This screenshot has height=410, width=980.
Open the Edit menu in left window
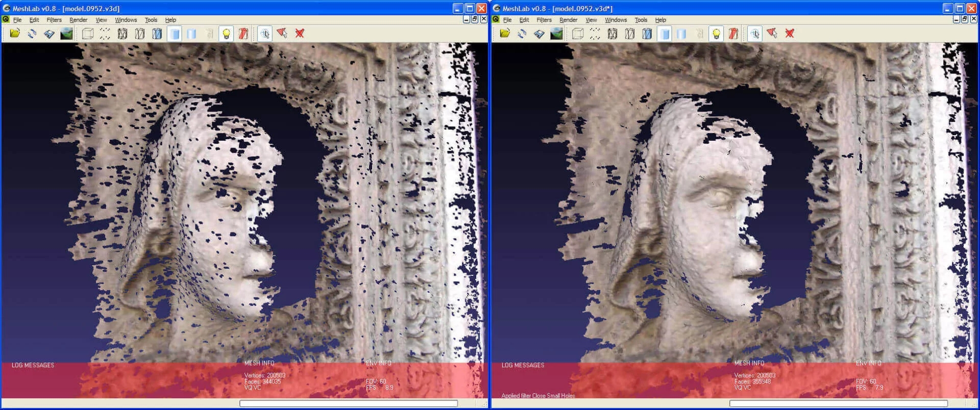coord(34,20)
